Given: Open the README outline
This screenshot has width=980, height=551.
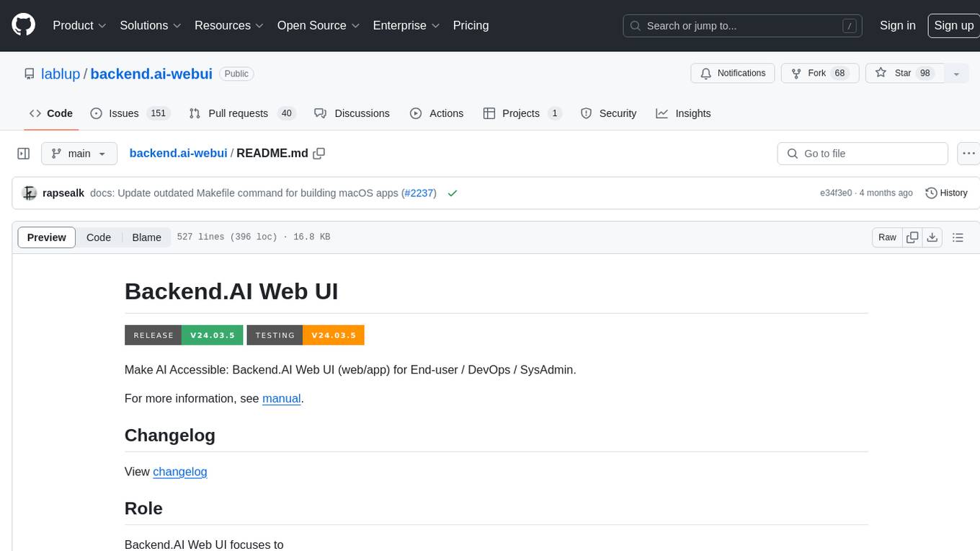Looking at the screenshot, I should tap(958, 237).
